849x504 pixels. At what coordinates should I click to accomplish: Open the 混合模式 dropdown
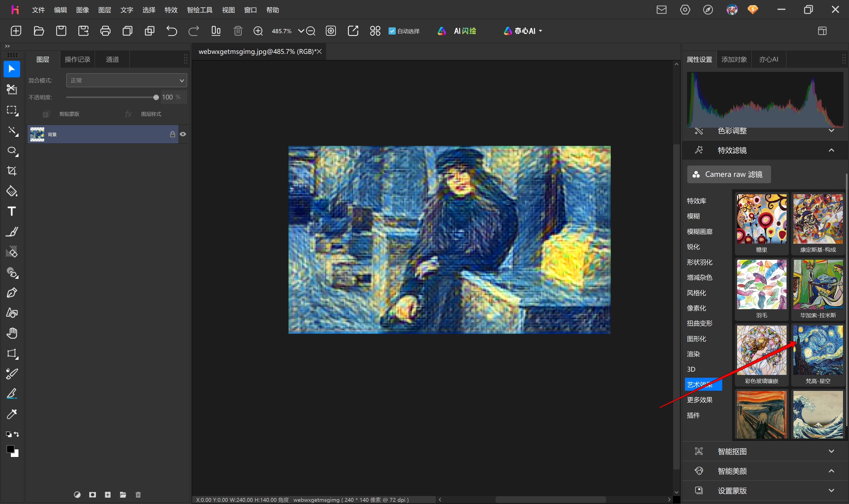126,80
